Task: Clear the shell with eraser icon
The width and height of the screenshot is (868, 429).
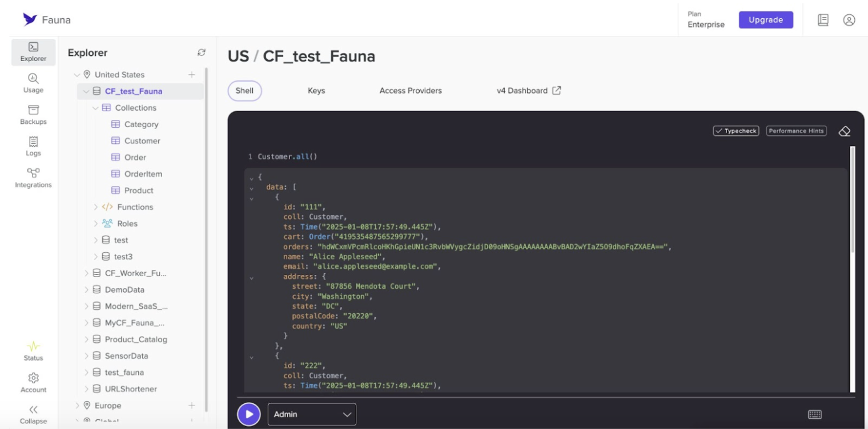Action: [844, 131]
